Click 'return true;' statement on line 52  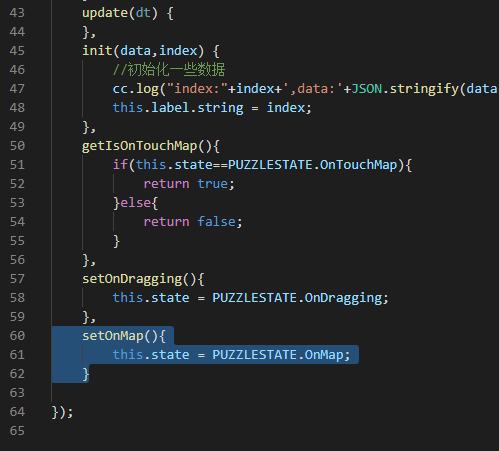(189, 184)
